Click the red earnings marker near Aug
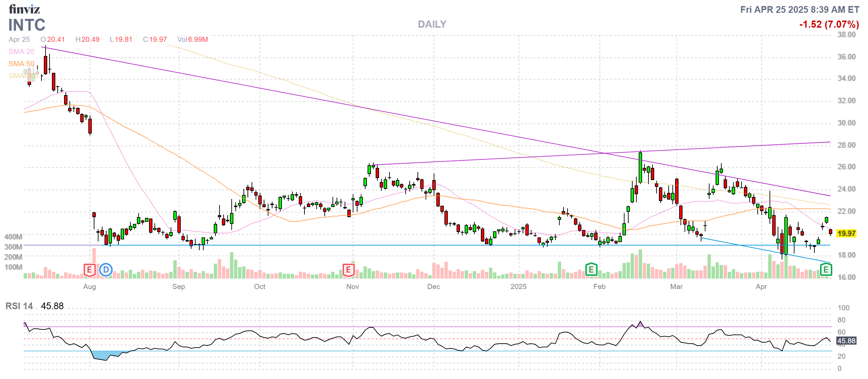The image size is (868, 379). (x=89, y=270)
